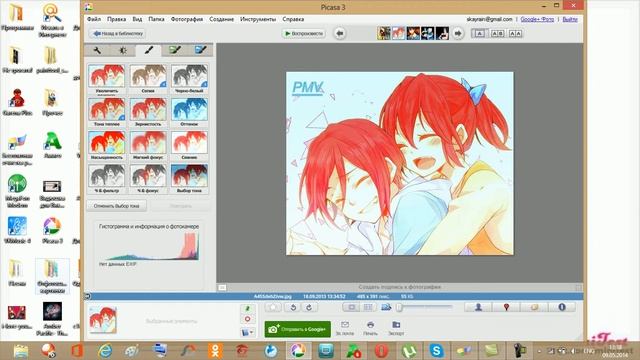Viewport: 640px width, 360px height.
Task: Open the blue brush effects tab
Action: pos(200,51)
